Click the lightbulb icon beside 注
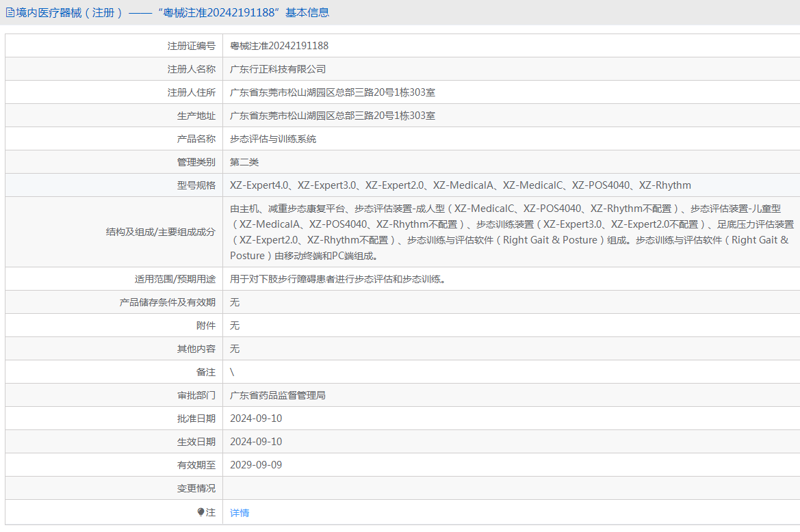 click(x=201, y=512)
